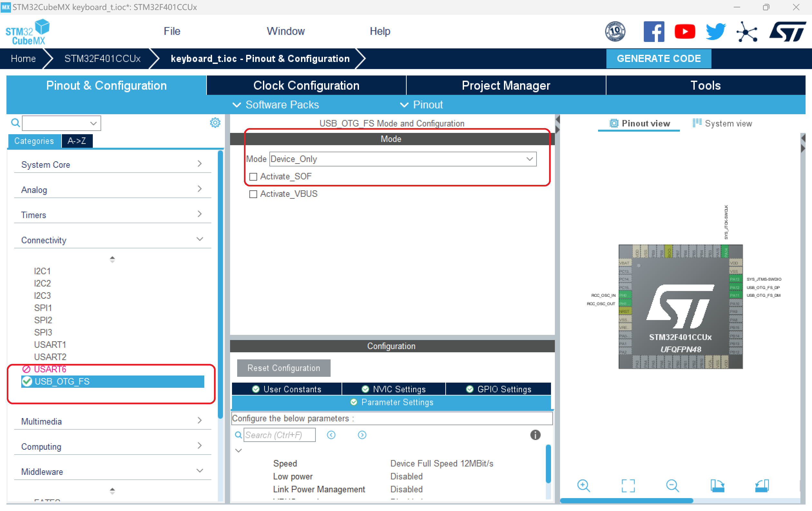The width and height of the screenshot is (812, 511).
Task: Open ST YouTube channel icon
Action: pos(684,32)
